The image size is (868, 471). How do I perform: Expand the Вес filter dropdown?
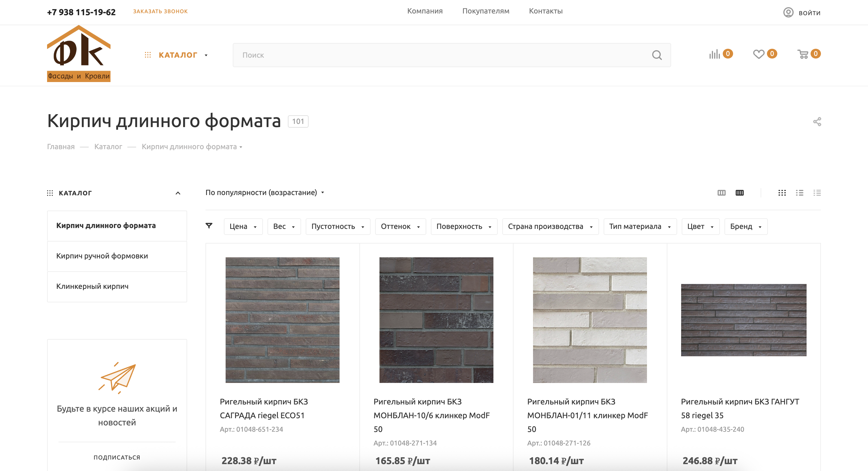pyautogui.click(x=284, y=227)
